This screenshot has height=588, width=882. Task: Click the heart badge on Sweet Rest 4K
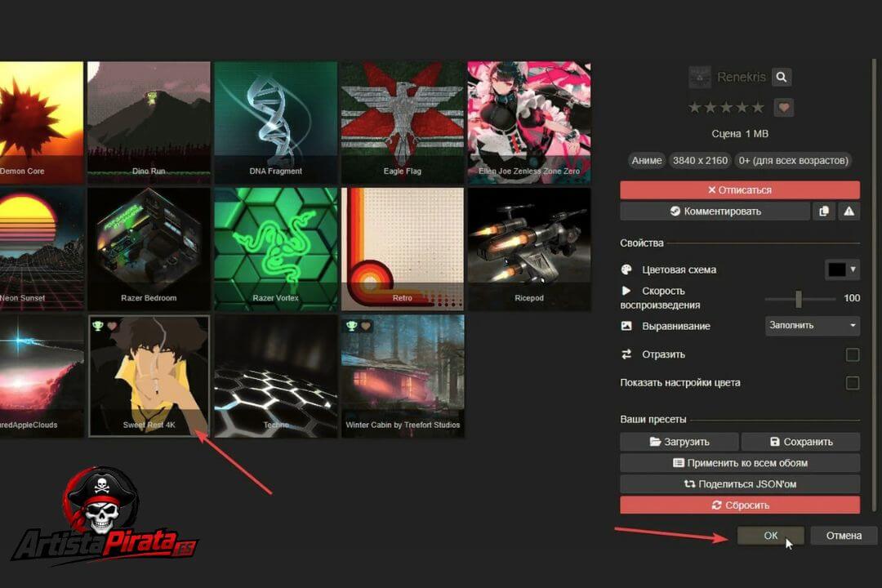coord(112,326)
